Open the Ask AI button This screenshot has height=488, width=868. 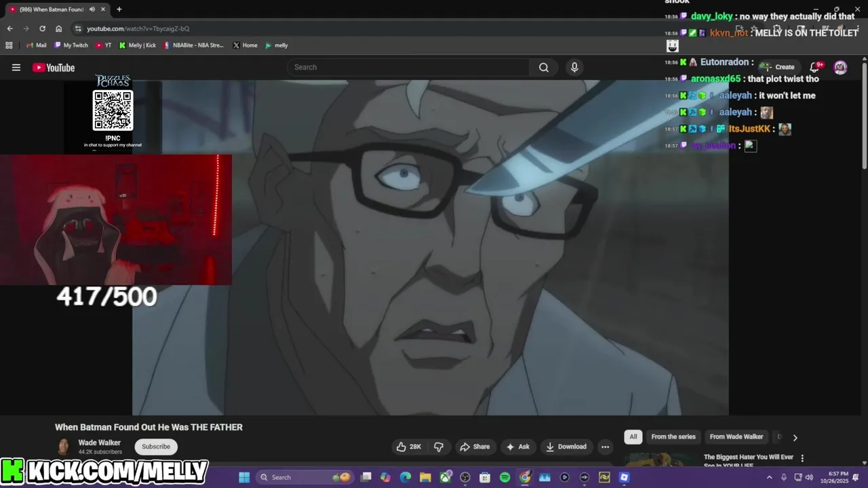tap(517, 447)
